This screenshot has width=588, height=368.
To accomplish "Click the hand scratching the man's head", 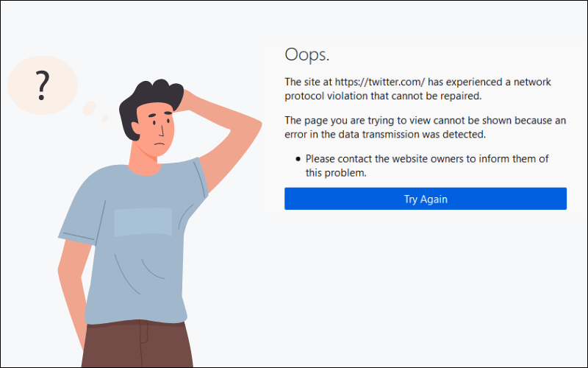I will [x=187, y=99].
